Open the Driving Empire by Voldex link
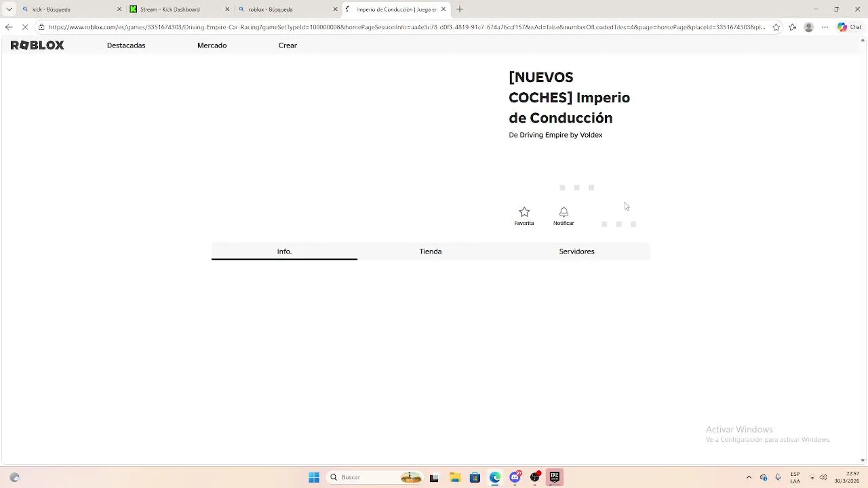The height and width of the screenshot is (488, 868). (561, 135)
